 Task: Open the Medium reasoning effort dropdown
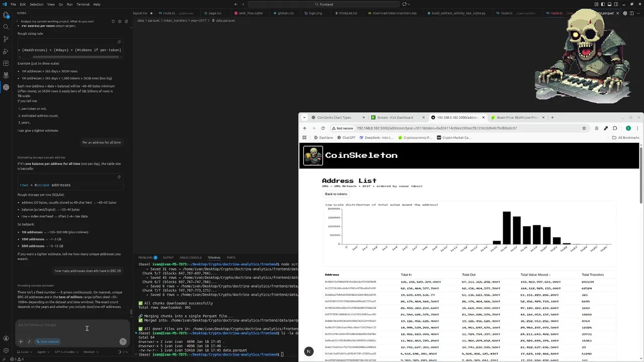[90, 352]
